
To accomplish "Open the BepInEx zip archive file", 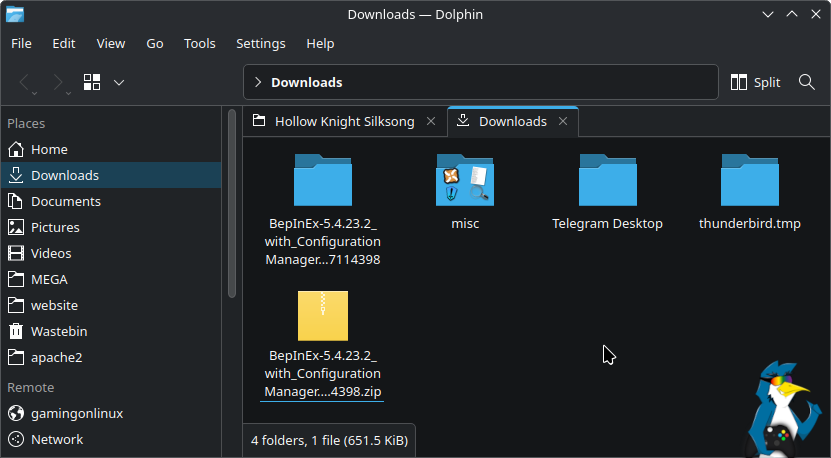I will (322, 316).
